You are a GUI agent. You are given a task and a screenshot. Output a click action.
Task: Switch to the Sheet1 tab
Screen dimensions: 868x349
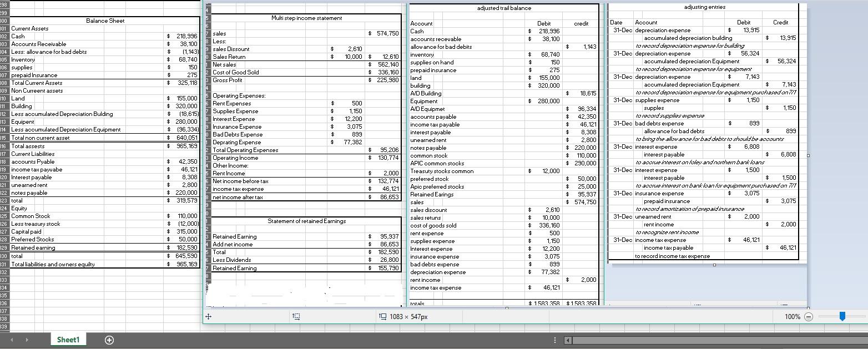click(x=68, y=340)
